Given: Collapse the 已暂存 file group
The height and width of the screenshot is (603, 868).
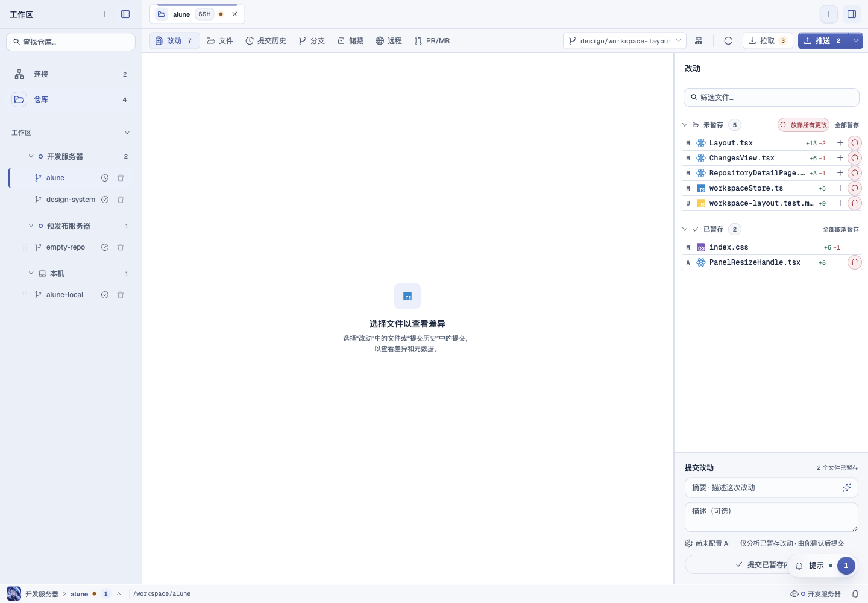Looking at the screenshot, I should pos(685,229).
